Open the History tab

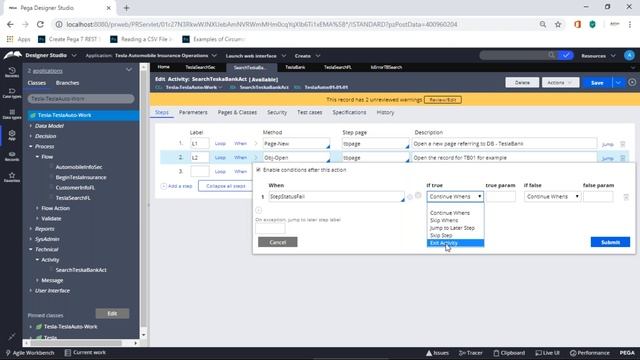click(385, 112)
